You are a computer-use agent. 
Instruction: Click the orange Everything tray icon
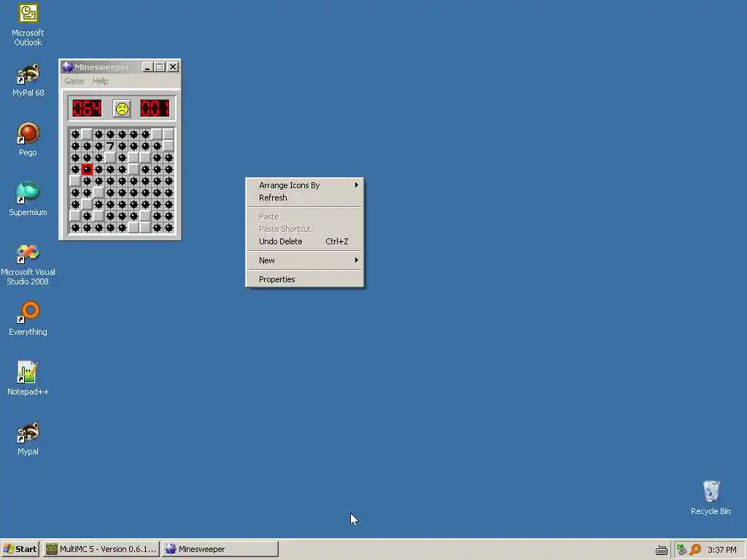[x=695, y=550]
